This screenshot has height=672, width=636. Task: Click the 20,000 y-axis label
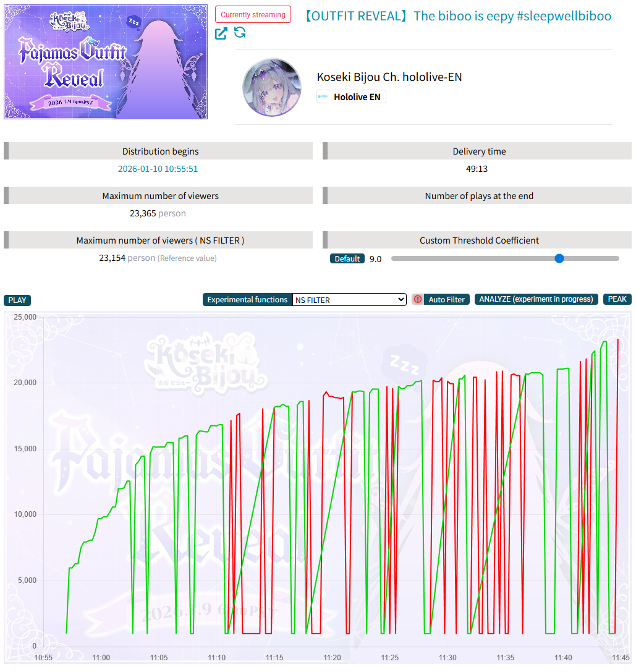tap(25, 383)
